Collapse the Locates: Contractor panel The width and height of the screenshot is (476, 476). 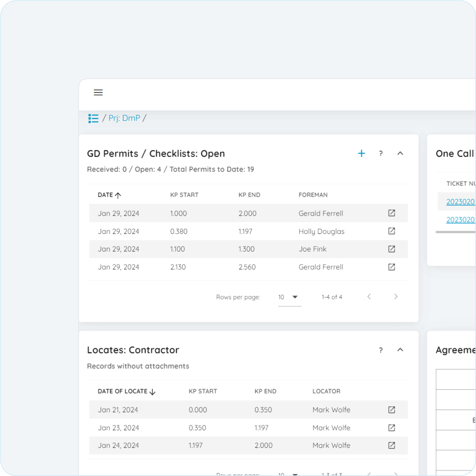click(x=400, y=350)
